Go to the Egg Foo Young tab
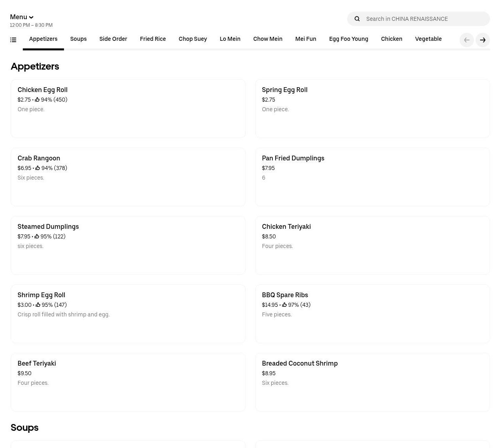Viewport: 500px width, 448px height. [x=348, y=39]
